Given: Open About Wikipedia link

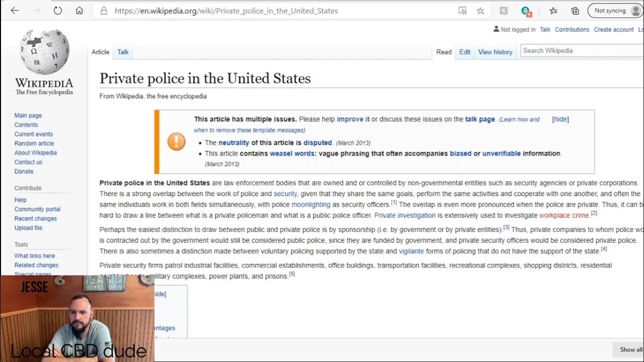Looking at the screenshot, I should (36, 153).
